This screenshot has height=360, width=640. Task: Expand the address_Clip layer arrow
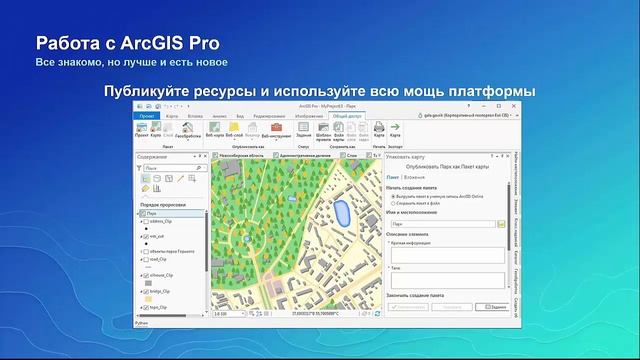point(142,222)
